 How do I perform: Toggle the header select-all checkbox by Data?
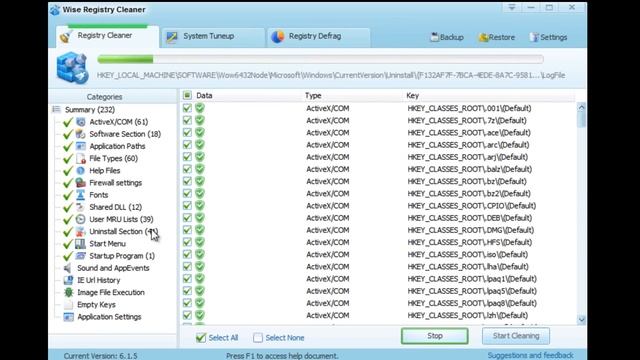pos(187,96)
